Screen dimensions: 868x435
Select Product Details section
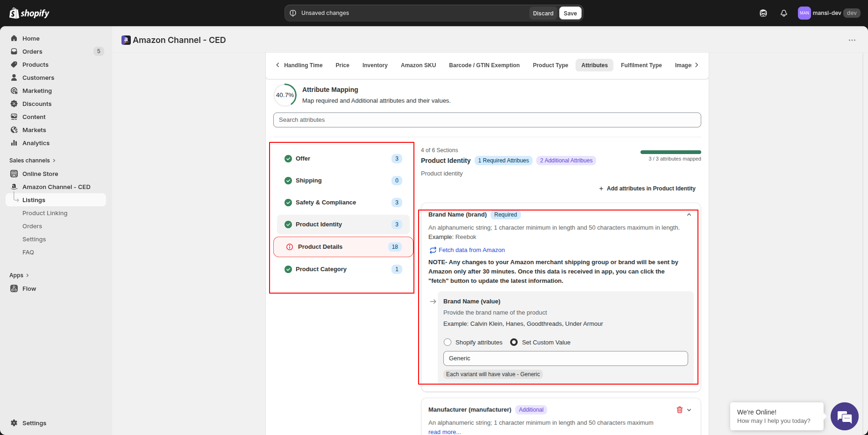pos(343,247)
